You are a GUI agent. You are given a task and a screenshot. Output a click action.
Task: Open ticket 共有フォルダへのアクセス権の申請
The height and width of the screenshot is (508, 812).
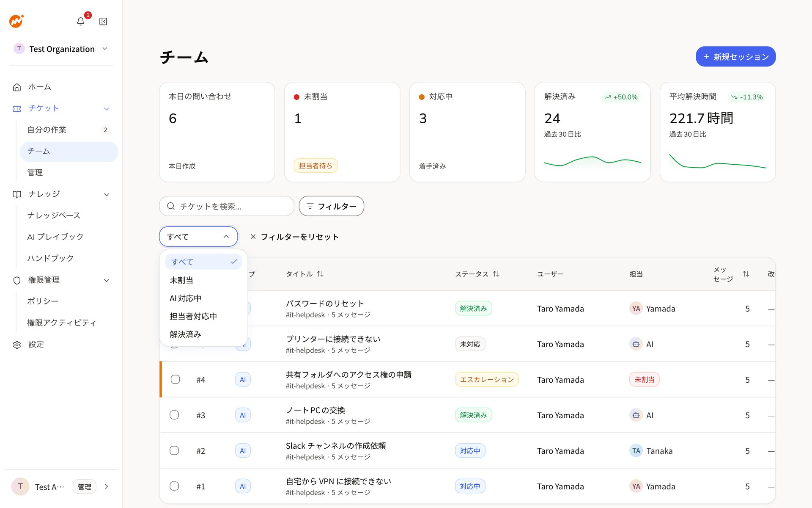point(348,375)
